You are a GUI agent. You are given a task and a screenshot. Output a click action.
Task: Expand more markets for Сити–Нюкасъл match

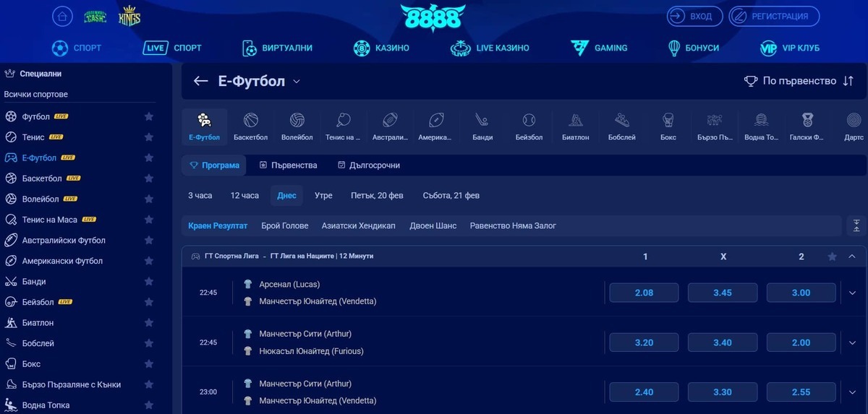pos(852,342)
